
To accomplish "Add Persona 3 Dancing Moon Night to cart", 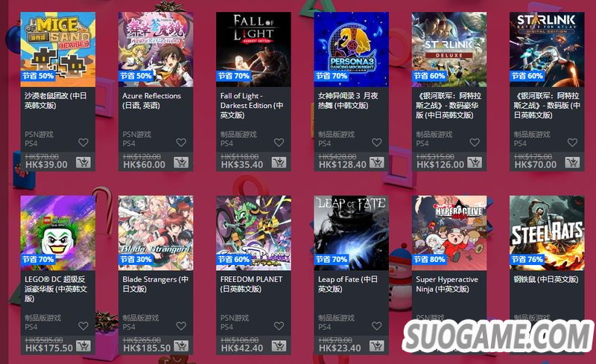I will pyautogui.click(x=377, y=162).
